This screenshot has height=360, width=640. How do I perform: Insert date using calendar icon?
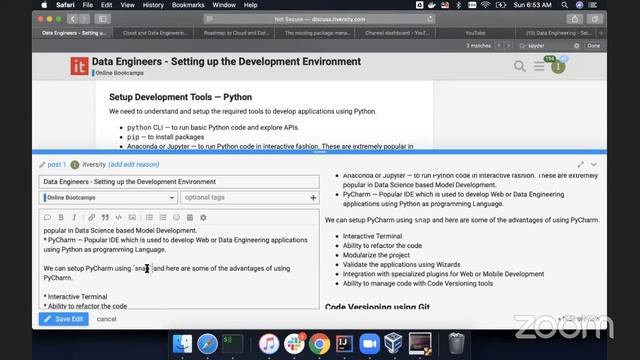pyautogui.click(x=190, y=218)
